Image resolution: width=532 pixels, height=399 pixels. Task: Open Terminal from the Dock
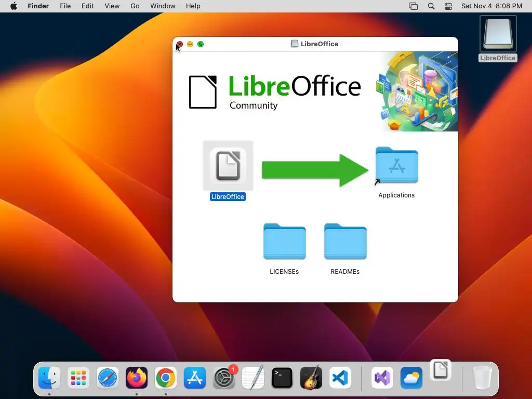[282, 378]
